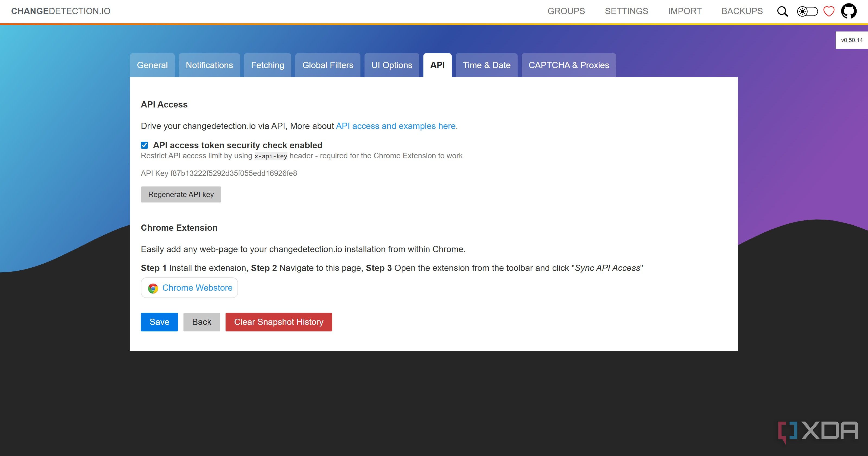868x456 pixels.
Task: Toggle dark mode switch in header
Action: pos(807,11)
